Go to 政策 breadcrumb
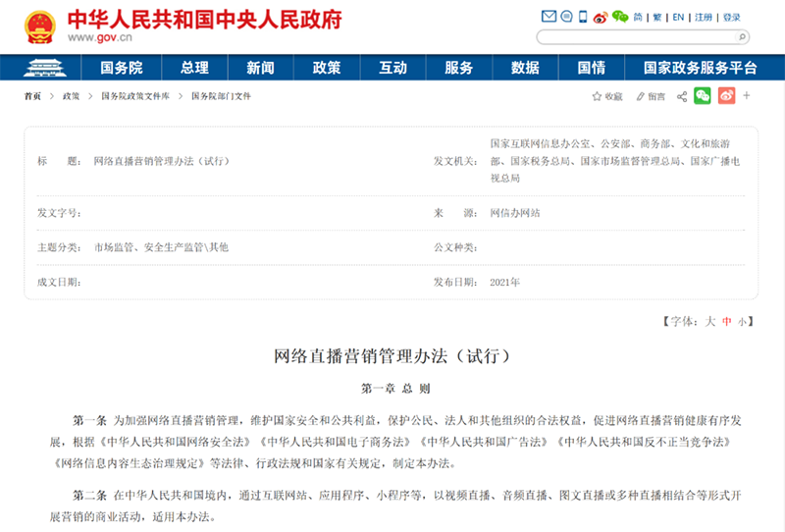The height and width of the screenshot is (532, 785). click(x=71, y=96)
